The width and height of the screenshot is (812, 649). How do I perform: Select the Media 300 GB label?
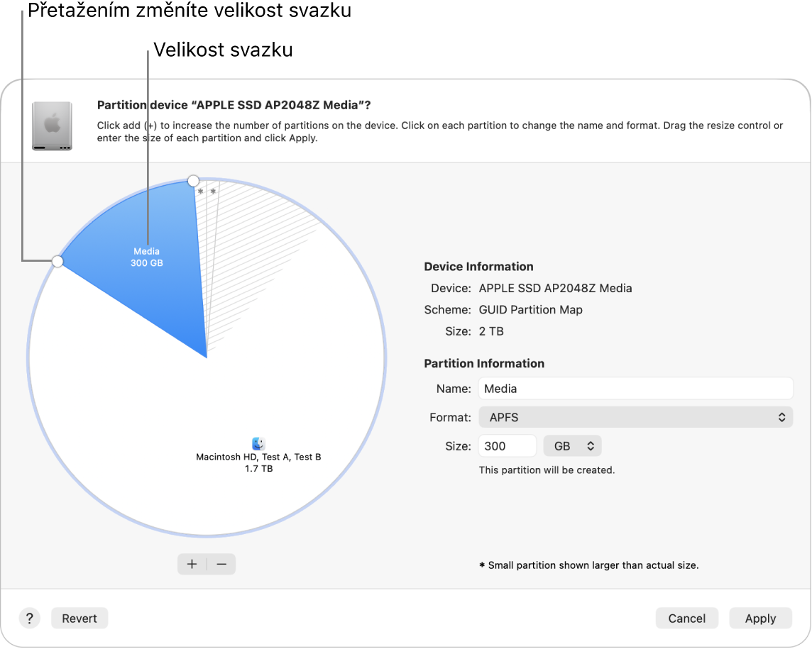(146, 257)
